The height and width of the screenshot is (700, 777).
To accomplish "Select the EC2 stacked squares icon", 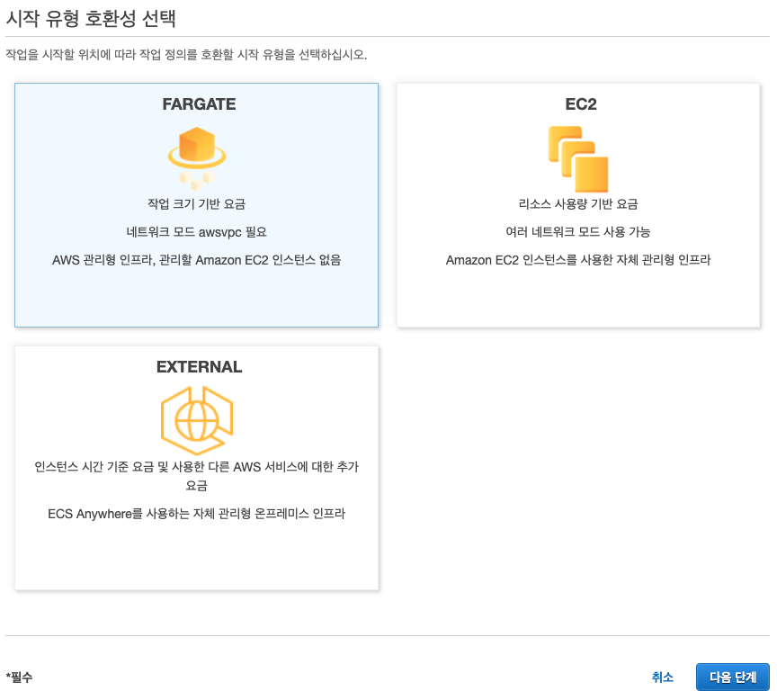I will point(578,159).
